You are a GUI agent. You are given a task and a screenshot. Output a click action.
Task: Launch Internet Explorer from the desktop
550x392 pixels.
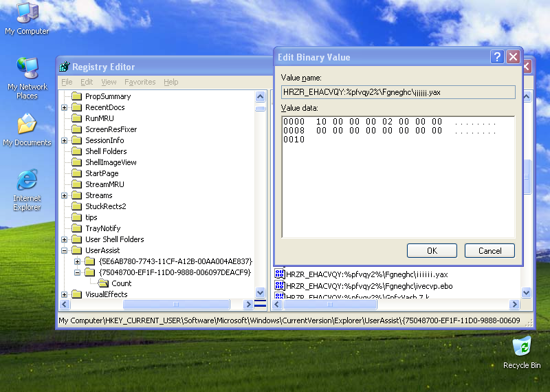point(27,190)
